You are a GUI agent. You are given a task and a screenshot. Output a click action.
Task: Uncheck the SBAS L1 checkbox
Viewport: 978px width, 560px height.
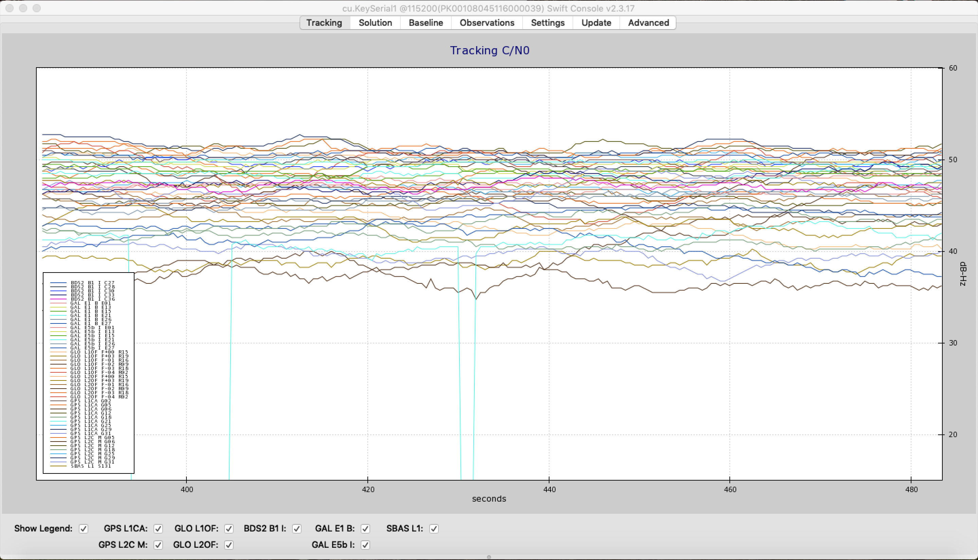434,528
